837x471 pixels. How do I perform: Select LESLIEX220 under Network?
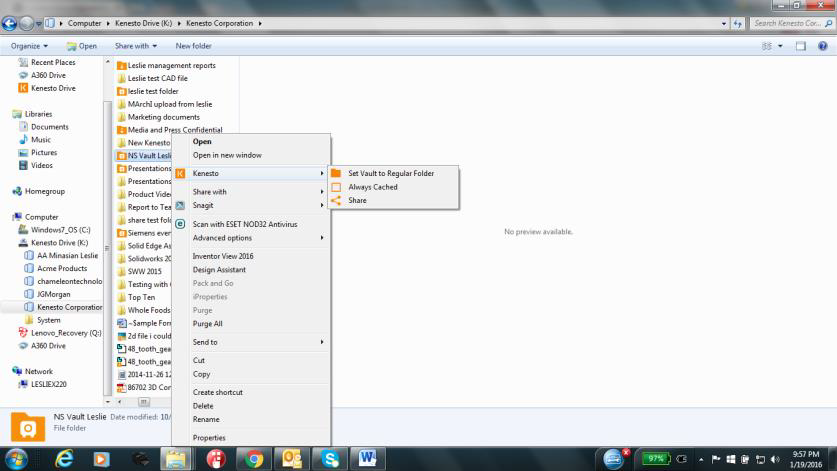point(43,384)
